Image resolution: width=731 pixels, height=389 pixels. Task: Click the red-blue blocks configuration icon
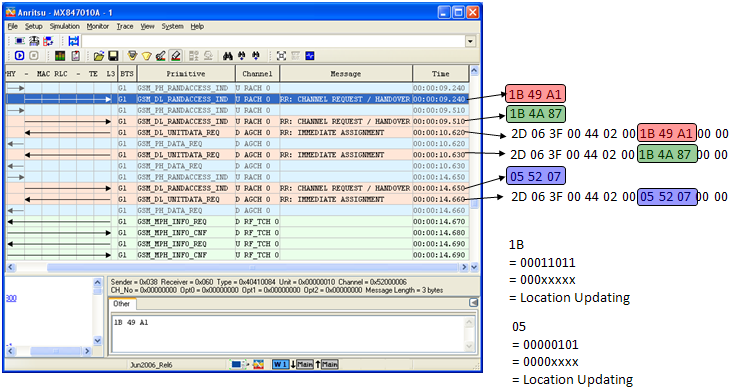point(48,41)
